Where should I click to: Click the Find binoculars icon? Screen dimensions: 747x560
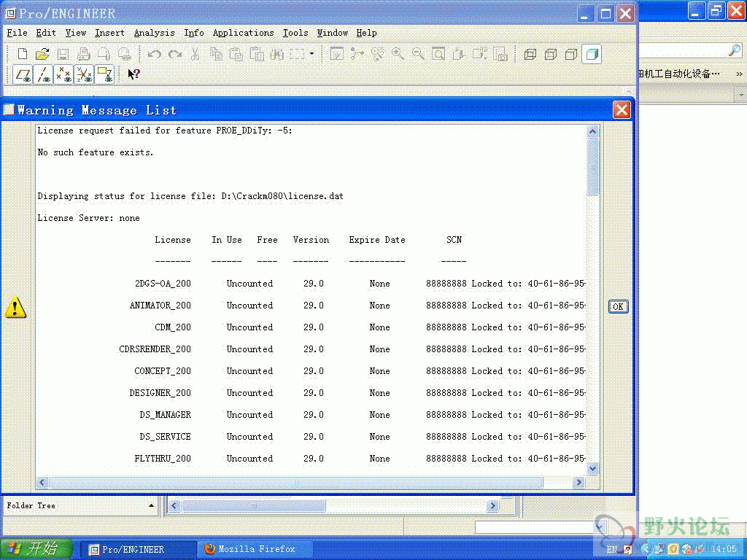(276, 54)
